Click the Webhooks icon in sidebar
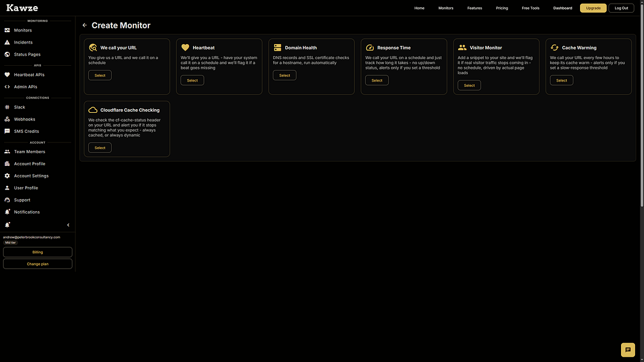 coord(7,119)
